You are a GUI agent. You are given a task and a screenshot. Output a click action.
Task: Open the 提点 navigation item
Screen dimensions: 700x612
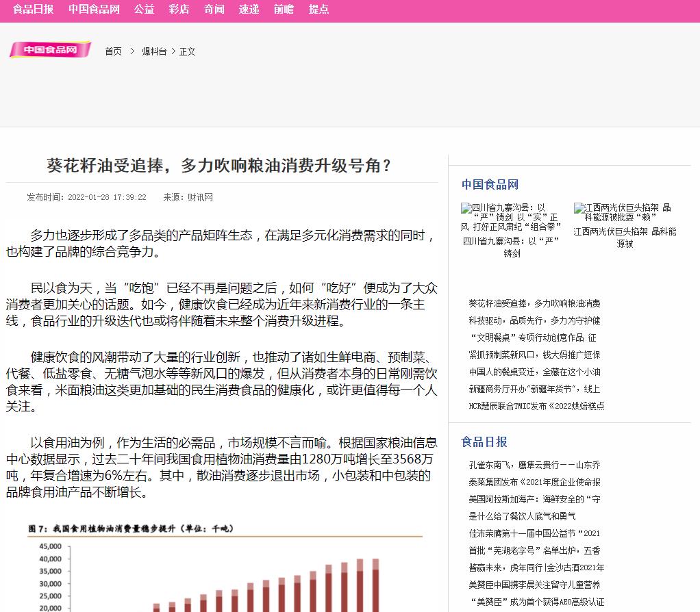(318, 9)
